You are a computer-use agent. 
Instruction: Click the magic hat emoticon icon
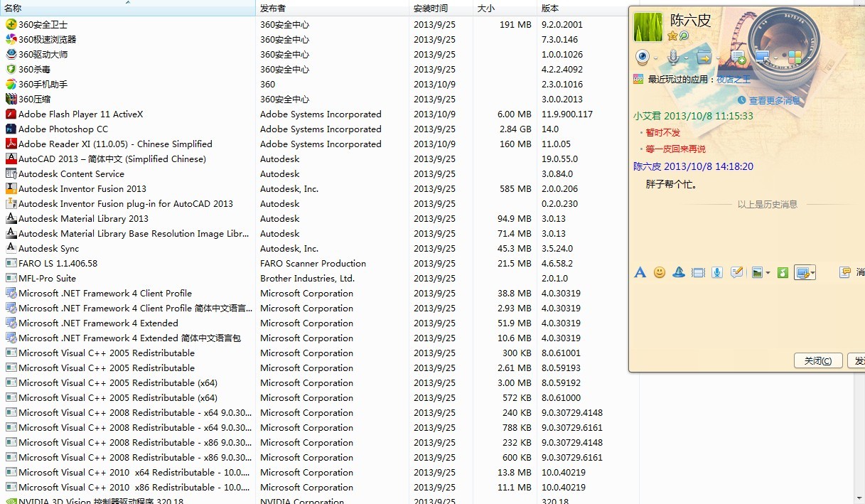point(679,272)
